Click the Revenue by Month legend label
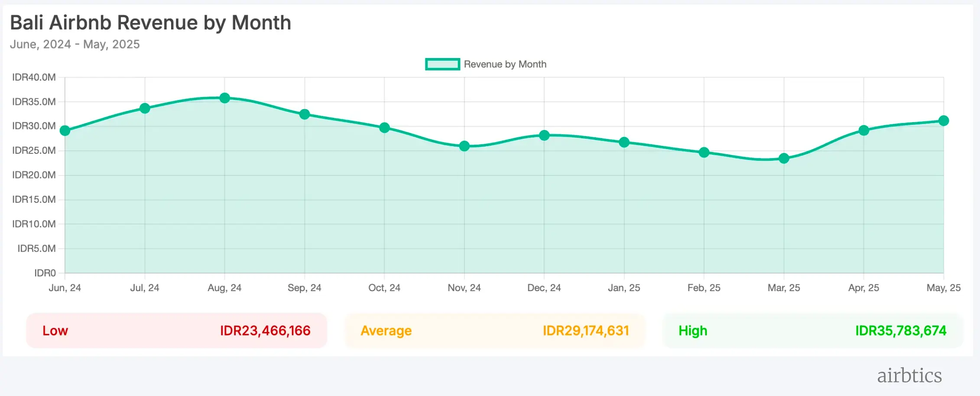 (505, 64)
